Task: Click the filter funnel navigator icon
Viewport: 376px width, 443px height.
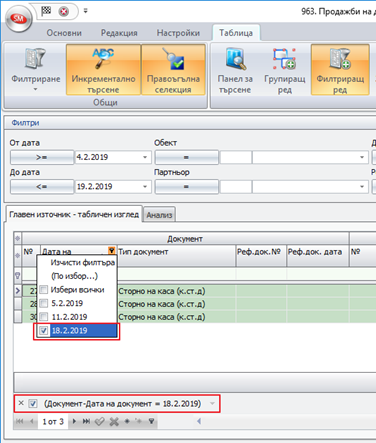Action: click(151, 421)
